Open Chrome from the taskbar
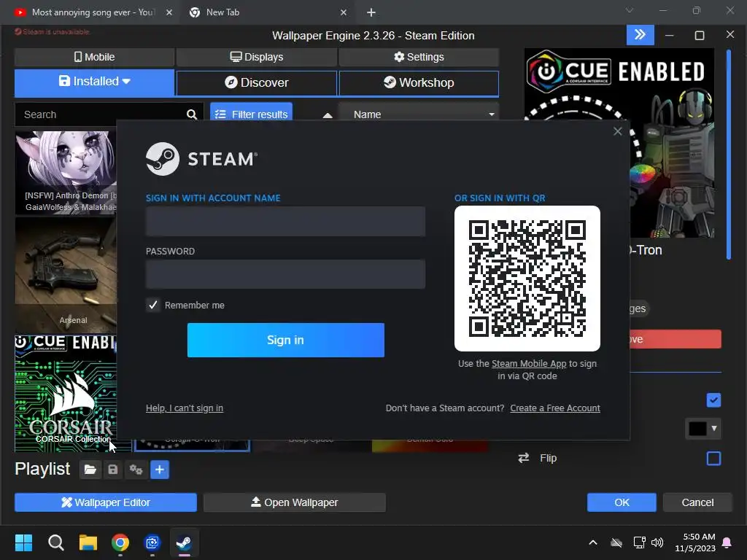The height and width of the screenshot is (560, 747). 120,542
